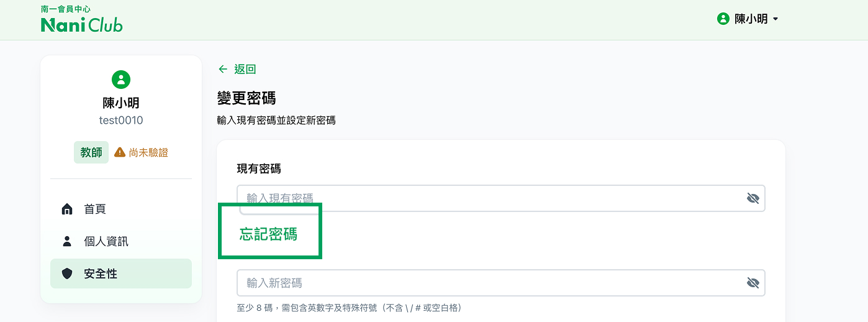
Task: Open the 尚未驗證 verification status
Action: [x=141, y=152]
